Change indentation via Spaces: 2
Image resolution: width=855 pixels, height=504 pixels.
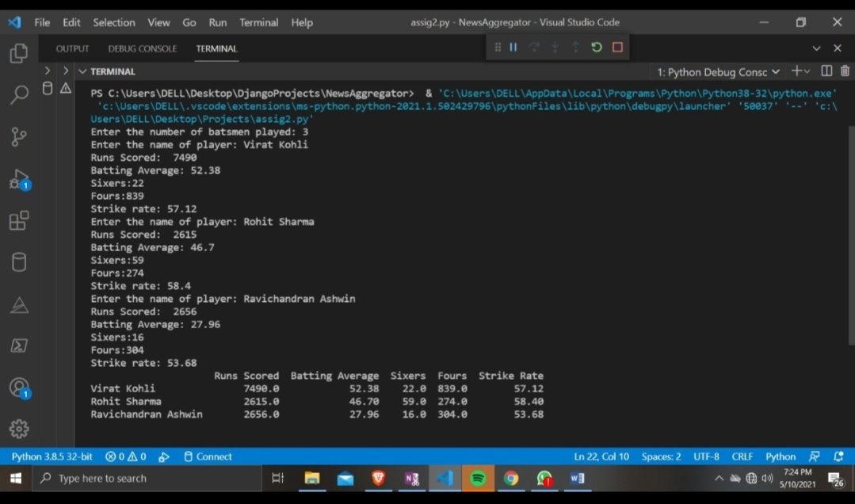[x=661, y=456]
